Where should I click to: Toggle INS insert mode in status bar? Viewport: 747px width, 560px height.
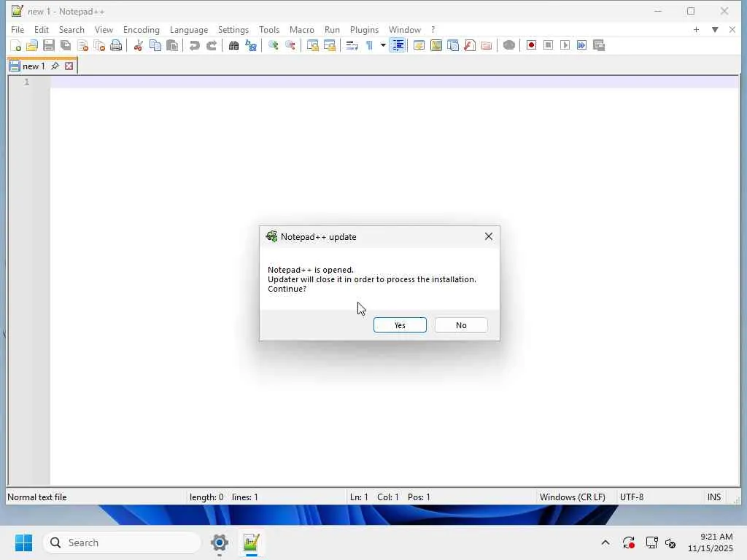point(713,497)
